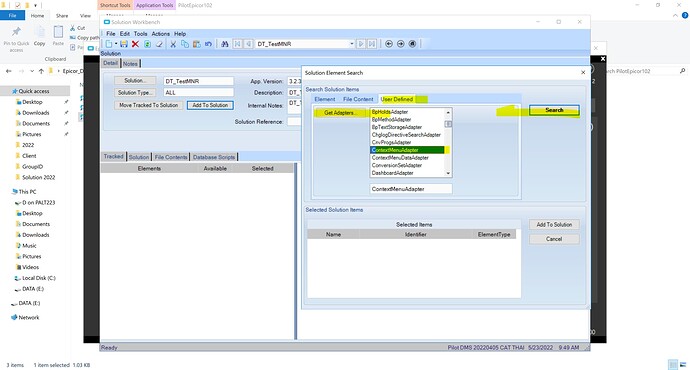This screenshot has height=370, width=690.
Task: Open the Actions menu
Action: click(x=161, y=34)
